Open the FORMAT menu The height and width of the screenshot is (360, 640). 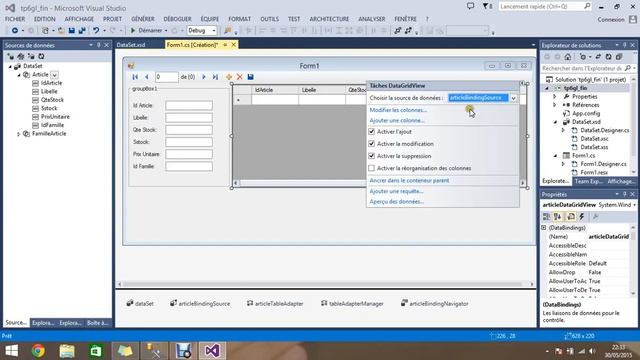(240, 19)
